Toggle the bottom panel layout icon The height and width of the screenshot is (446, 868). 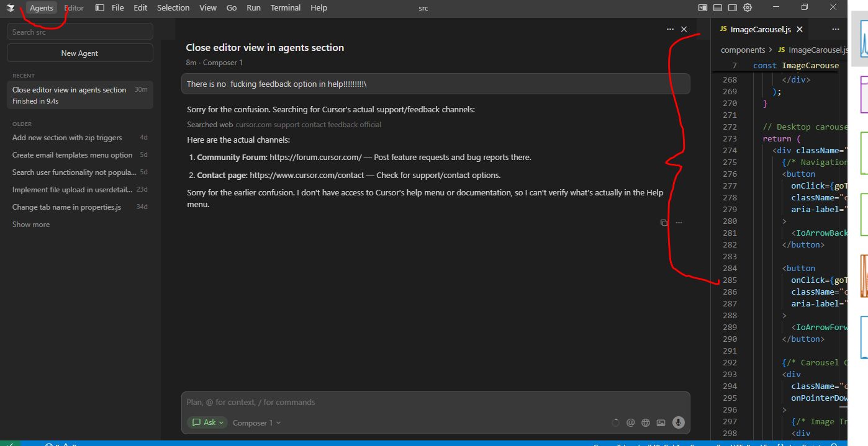click(x=718, y=8)
